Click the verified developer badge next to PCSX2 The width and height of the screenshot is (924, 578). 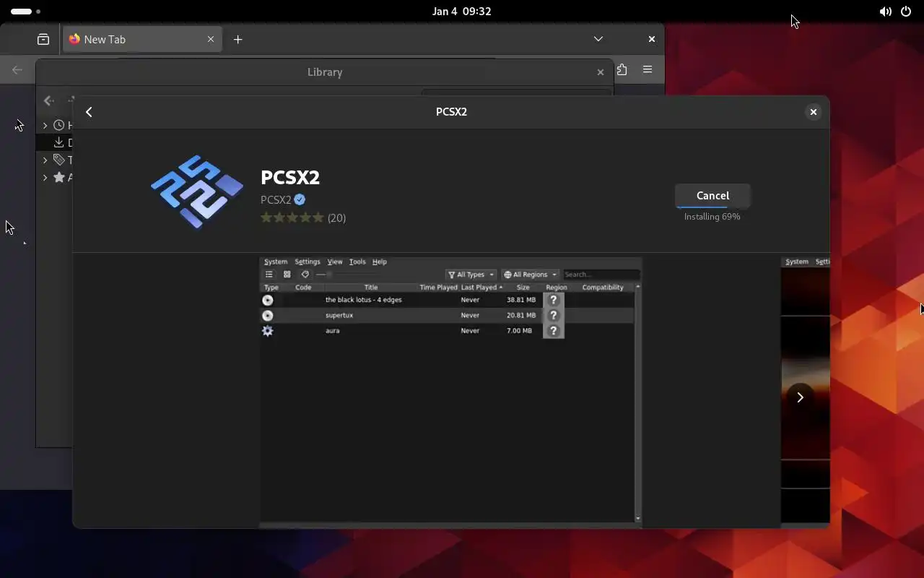(x=300, y=200)
